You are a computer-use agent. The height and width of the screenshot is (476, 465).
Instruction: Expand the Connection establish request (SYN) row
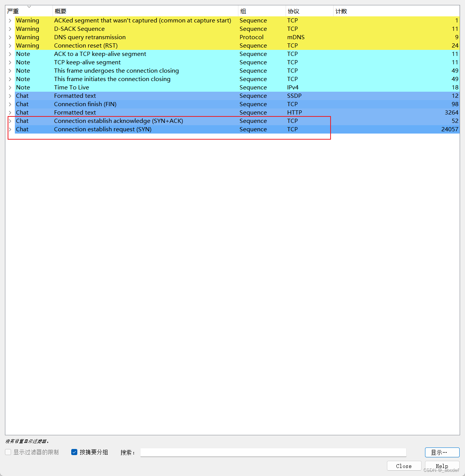point(10,129)
